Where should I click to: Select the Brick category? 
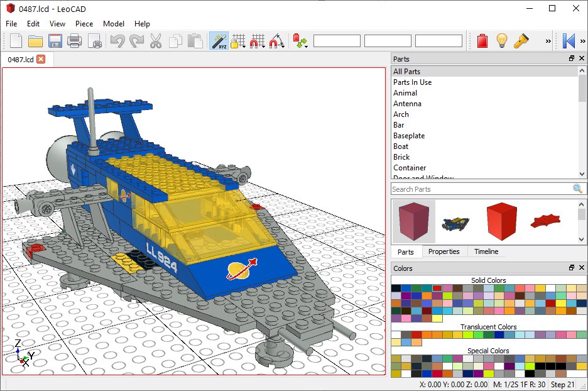click(484, 157)
